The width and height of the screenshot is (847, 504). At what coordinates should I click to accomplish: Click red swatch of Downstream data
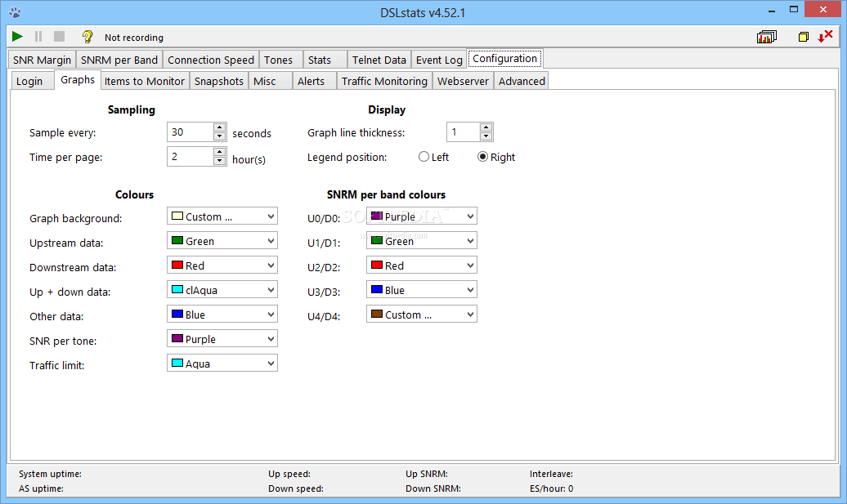pos(177,265)
